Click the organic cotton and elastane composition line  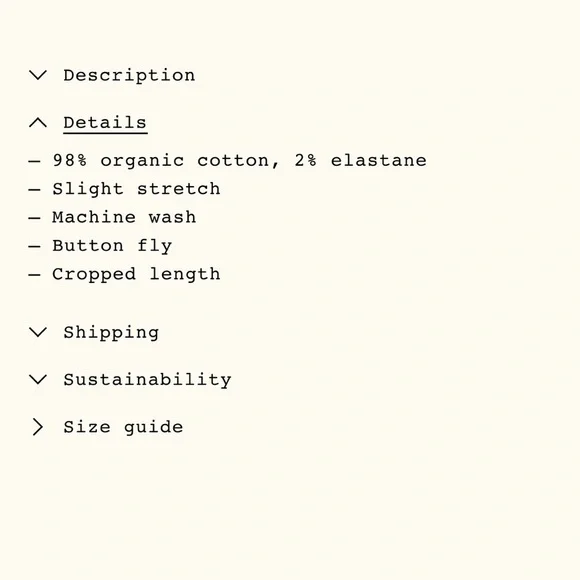[240, 161]
